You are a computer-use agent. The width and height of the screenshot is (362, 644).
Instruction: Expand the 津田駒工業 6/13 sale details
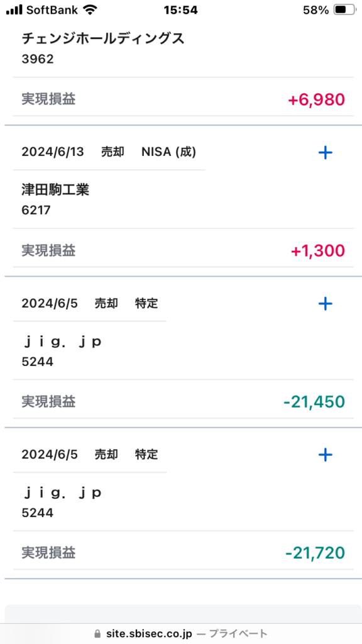click(325, 153)
